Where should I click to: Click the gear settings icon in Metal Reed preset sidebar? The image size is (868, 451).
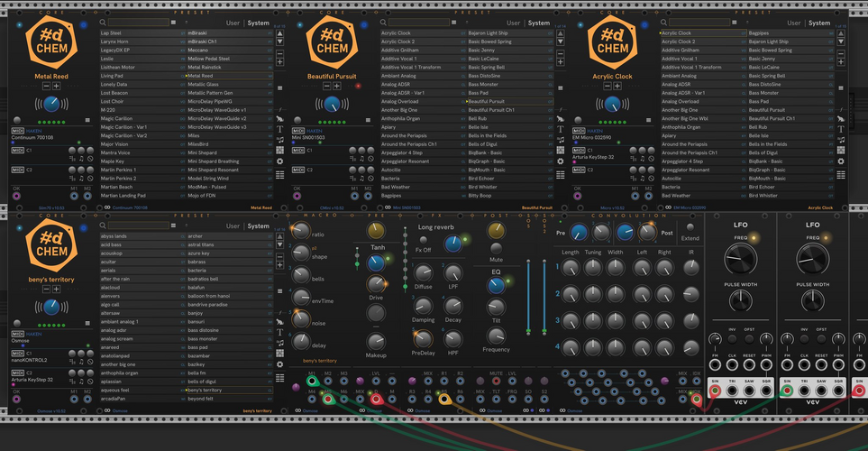click(280, 161)
